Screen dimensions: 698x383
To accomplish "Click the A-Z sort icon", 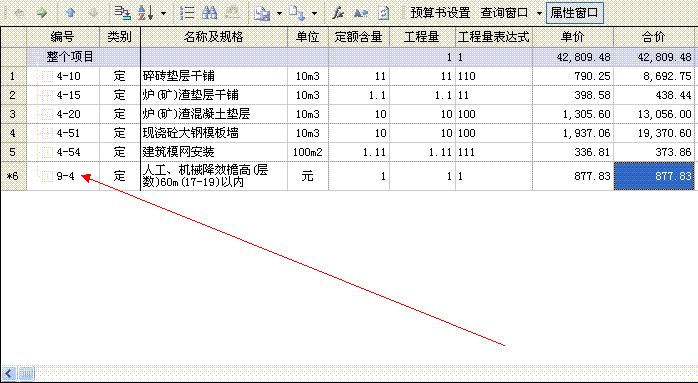I will coord(146,13).
